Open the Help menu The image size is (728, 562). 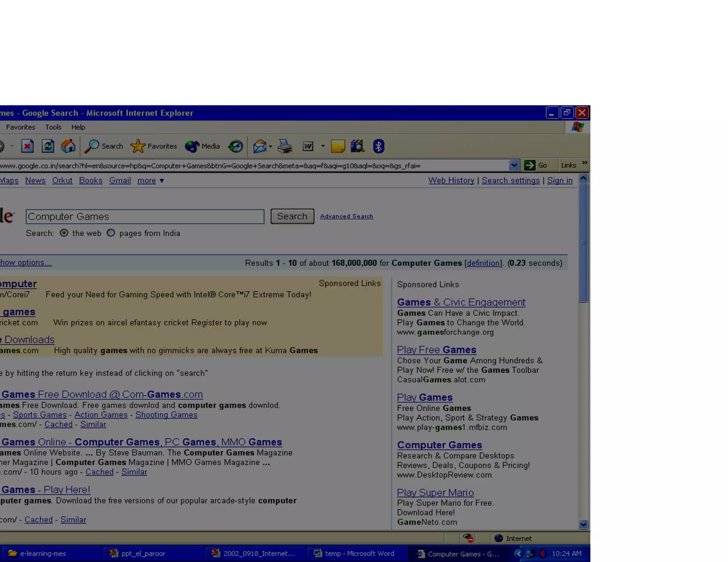pos(78,127)
